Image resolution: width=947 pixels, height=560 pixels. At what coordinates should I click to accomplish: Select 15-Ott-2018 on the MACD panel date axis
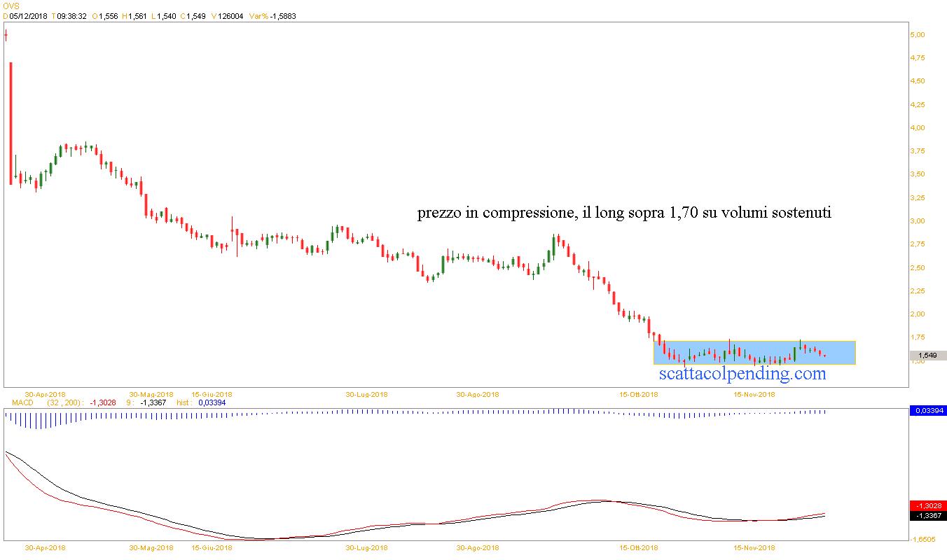pos(639,548)
